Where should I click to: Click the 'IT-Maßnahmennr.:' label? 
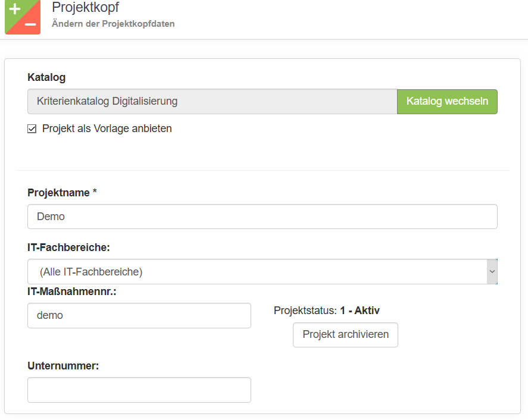click(71, 292)
